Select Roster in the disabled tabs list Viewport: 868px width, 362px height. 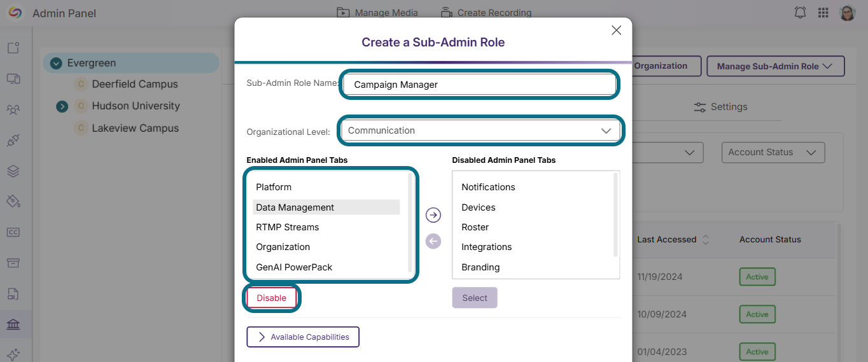click(475, 227)
